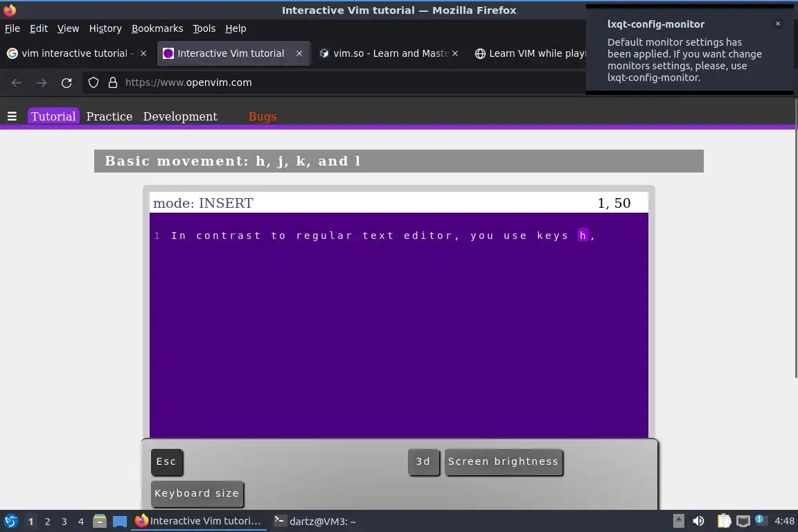This screenshot has height=532, width=798.
Task: Click the removable media eject tray icon
Action: [678, 521]
